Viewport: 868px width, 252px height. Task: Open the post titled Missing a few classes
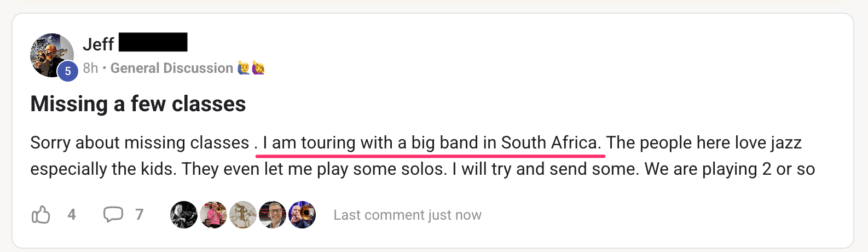(138, 104)
